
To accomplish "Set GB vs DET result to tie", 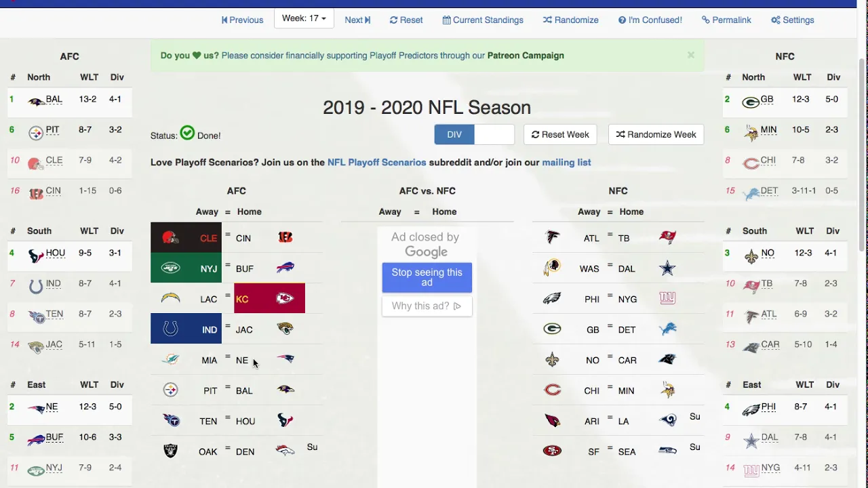I will coord(610,326).
